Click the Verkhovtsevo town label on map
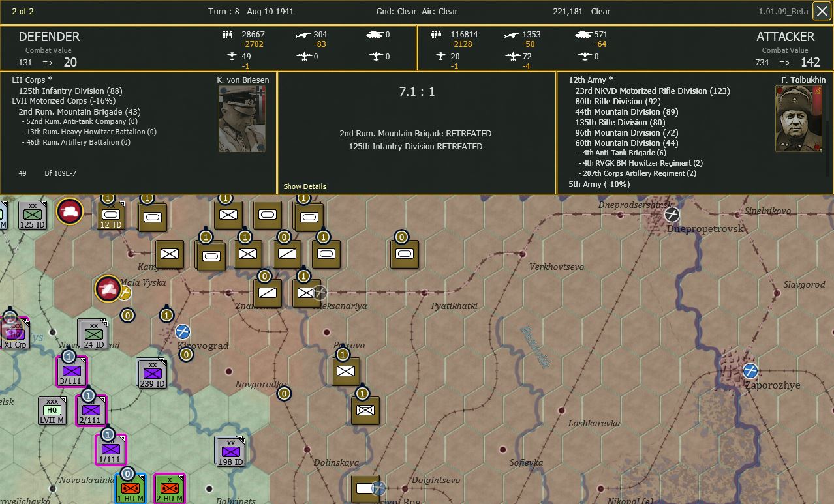The height and width of the screenshot is (504, 834). tap(557, 267)
